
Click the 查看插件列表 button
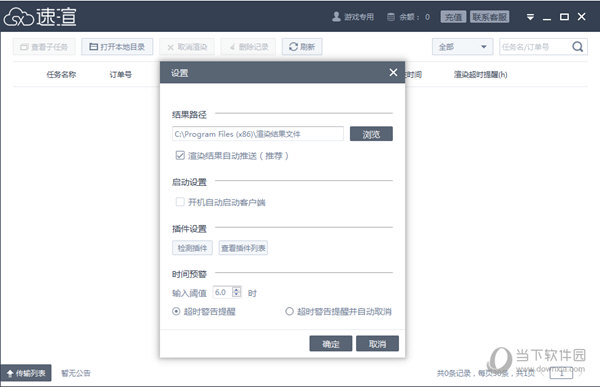[243, 248]
